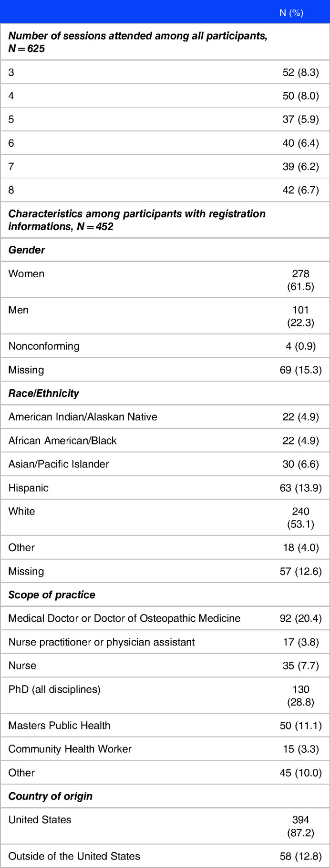The width and height of the screenshot is (330, 868).
Task: Click the N (%) column header
Action: pyautogui.click(x=291, y=13)
